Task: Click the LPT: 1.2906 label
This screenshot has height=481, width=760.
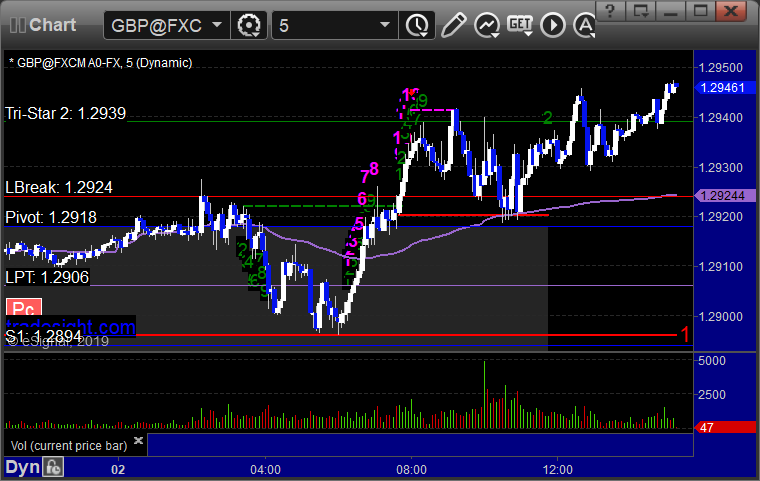Action: [47, 277]
